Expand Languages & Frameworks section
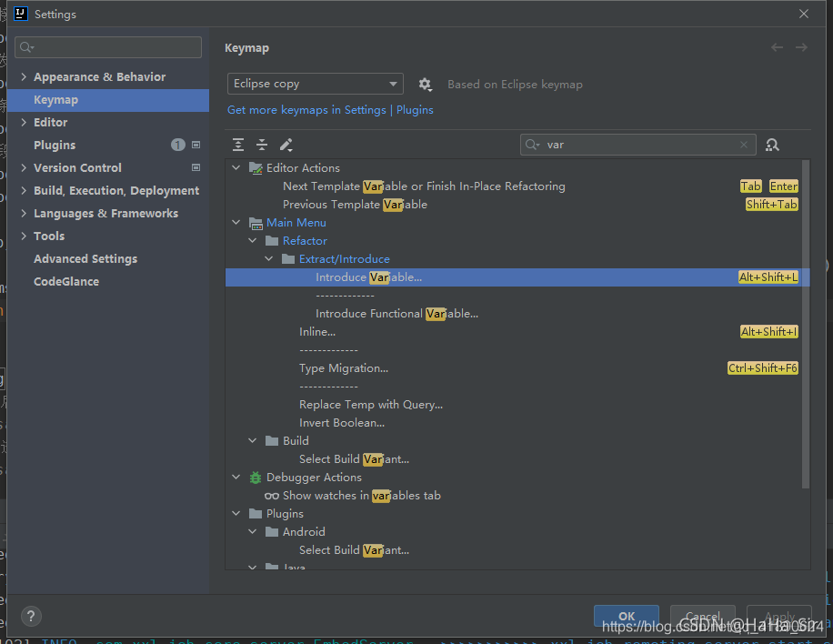Viewport: 833px width, 644px height. point(24,213)
